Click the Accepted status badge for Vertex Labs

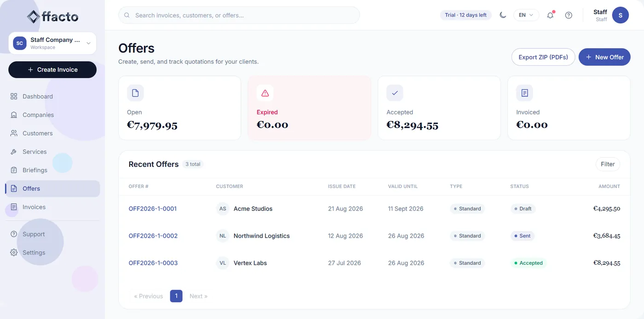pos(528,263)
